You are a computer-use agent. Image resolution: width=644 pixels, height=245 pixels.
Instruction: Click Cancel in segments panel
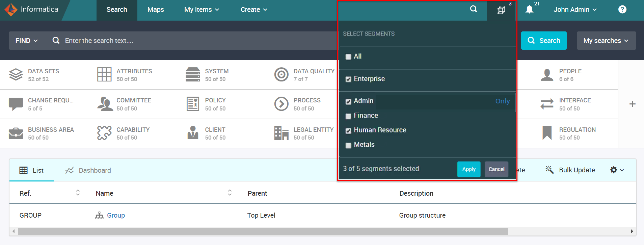point(497,169)
